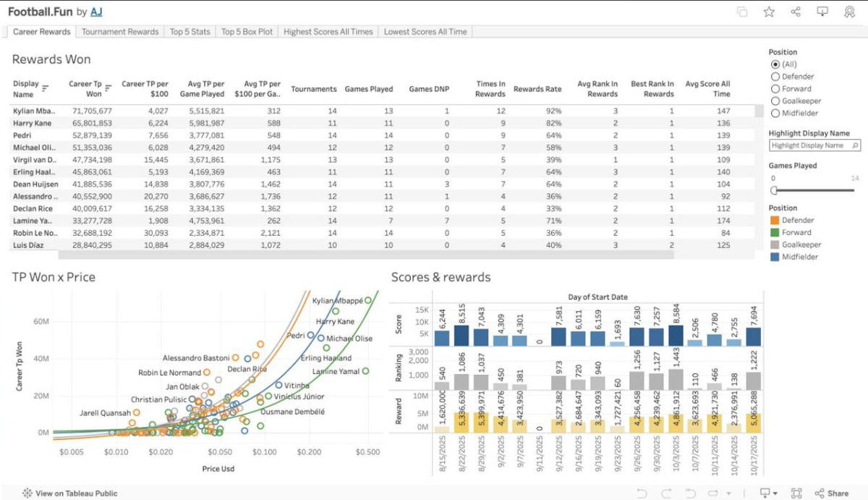Switch to the Top 5 Stats tab
The height and width of the screenshot is (500, 868).
[190, 32]
